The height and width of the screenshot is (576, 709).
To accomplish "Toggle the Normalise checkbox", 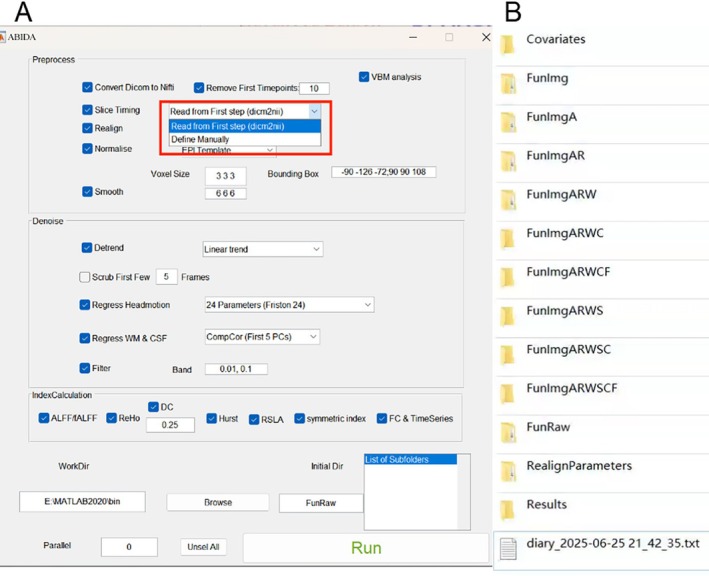I will pyautogui.click(x=87, y=149).
